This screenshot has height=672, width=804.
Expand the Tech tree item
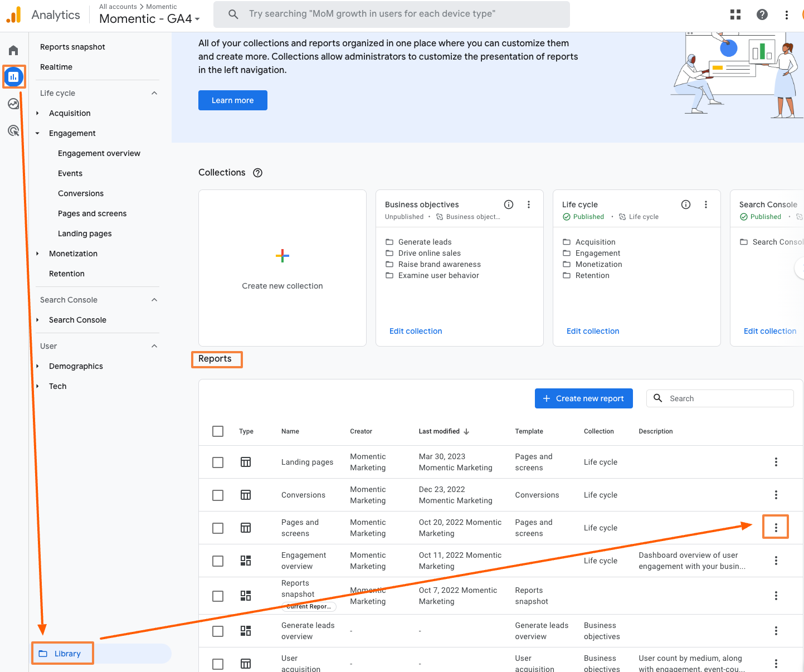pyautogui.click(x=37, y=386)
